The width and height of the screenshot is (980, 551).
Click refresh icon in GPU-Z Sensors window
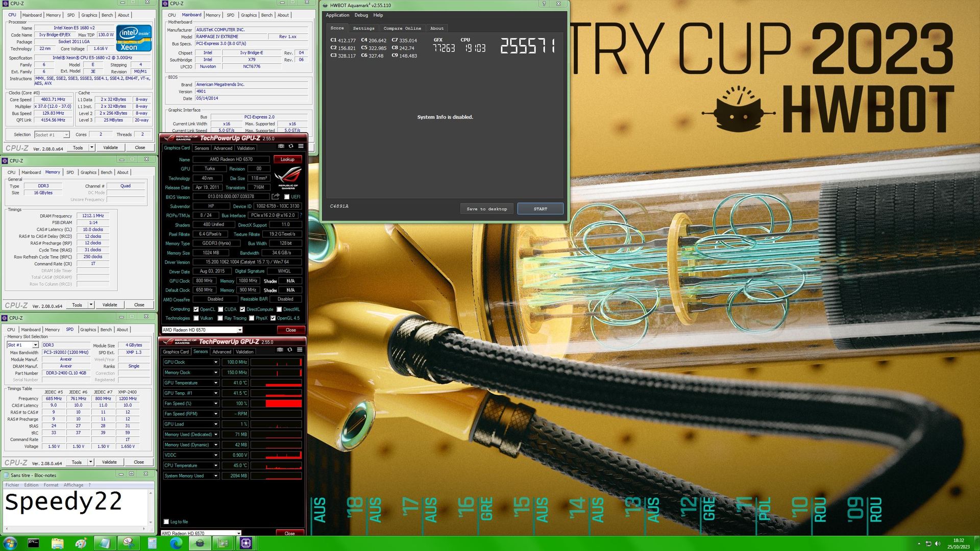click(x=290, y=350)
